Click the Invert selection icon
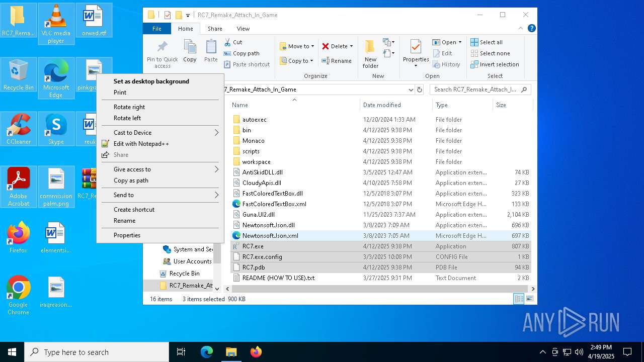This screenshot has width=644, height=362. (474, 64)
